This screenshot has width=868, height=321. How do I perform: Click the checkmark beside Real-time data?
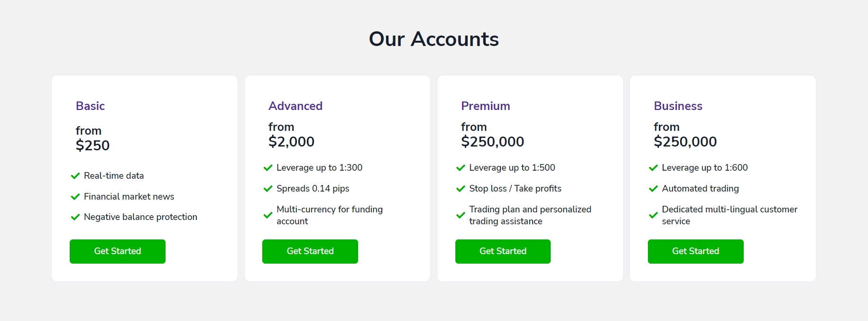(75, 176)
